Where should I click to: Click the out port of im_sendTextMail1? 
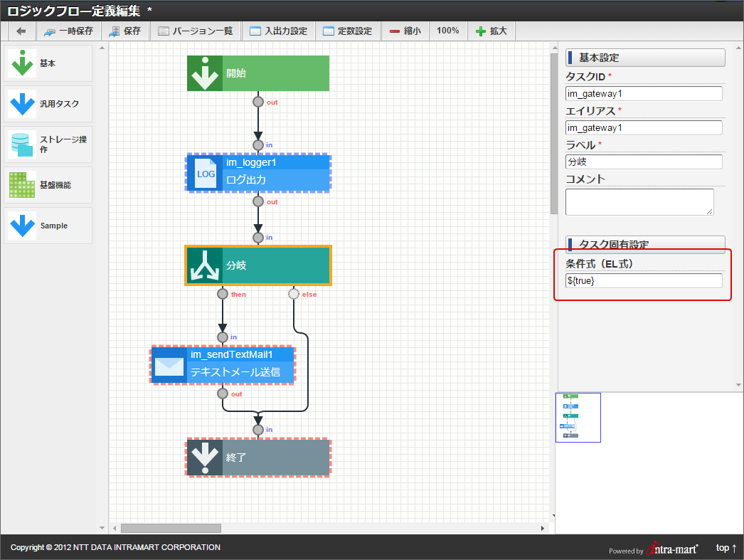pyautogui.click(x=223, y=393)
